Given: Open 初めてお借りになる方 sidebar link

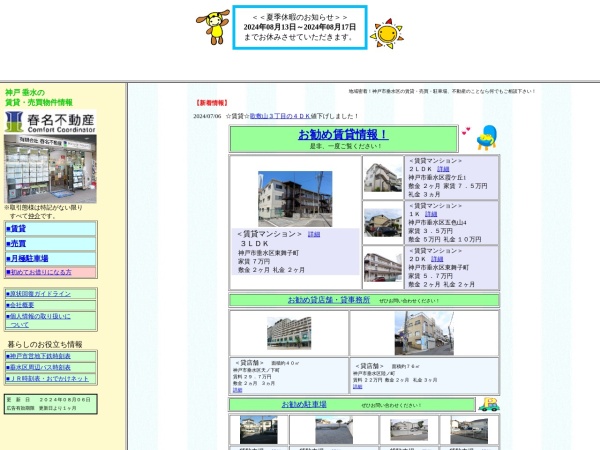Looking at the screenshot, I should click(x=39, y=272).
